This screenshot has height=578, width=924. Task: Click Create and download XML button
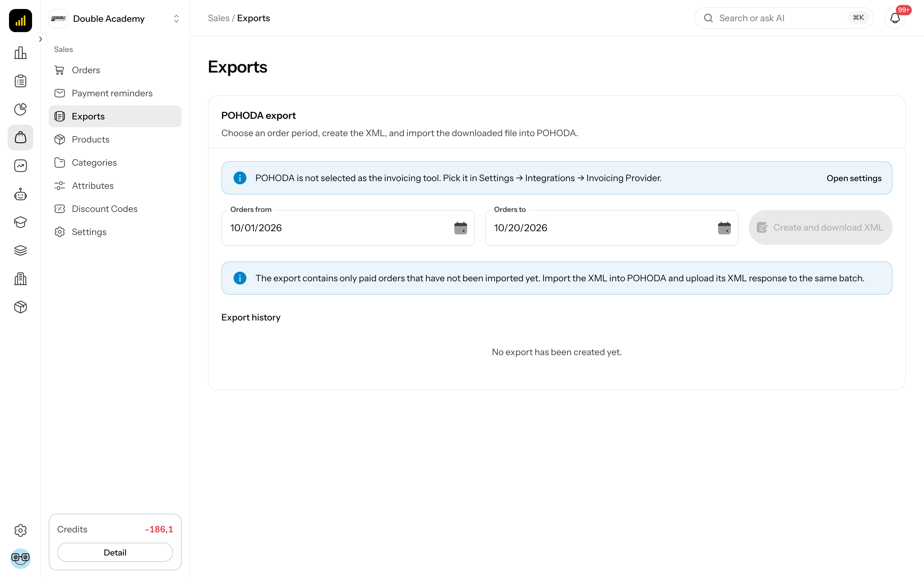coord(820,227)
